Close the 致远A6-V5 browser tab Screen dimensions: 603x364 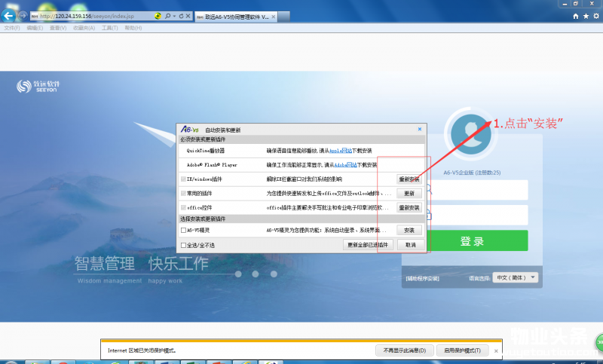(273, 17)
